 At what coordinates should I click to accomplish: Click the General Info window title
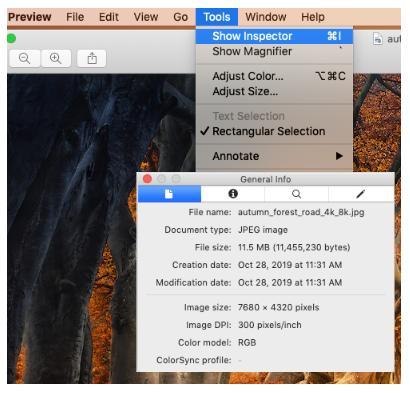266,179
